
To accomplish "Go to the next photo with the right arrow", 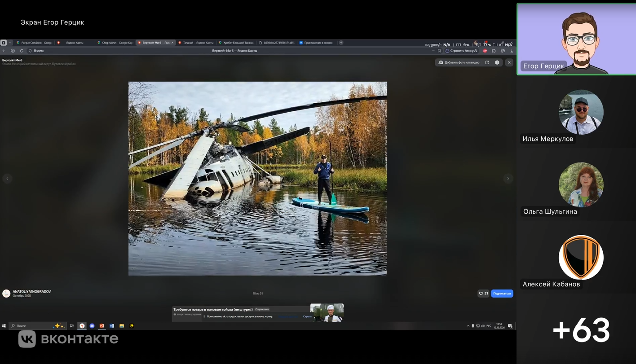I will [x=508, y=179].
